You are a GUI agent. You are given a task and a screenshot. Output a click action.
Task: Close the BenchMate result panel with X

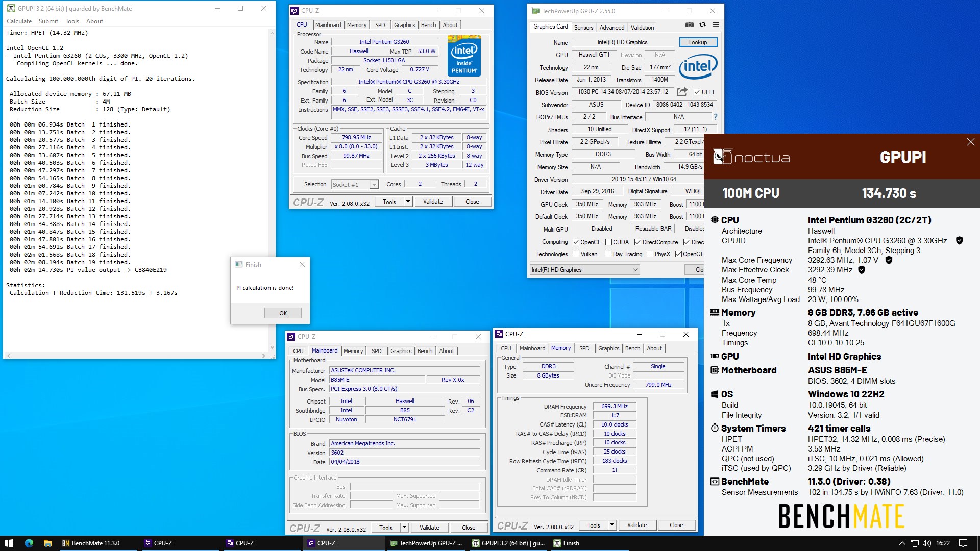coord(970,142)
